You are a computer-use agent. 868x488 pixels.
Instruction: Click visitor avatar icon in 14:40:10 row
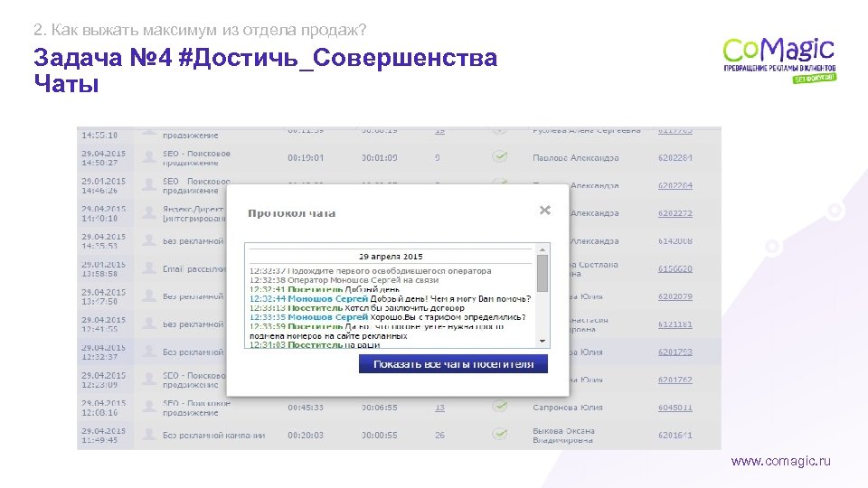(148, 212)
